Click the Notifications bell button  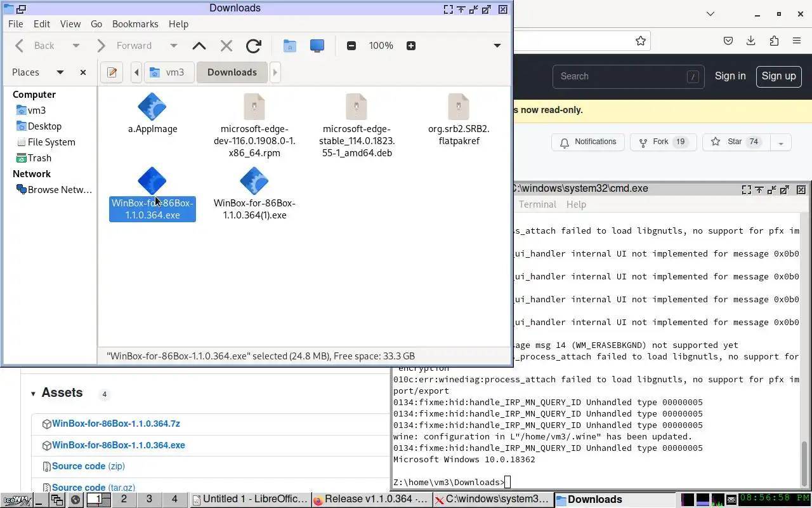(588, 142)
